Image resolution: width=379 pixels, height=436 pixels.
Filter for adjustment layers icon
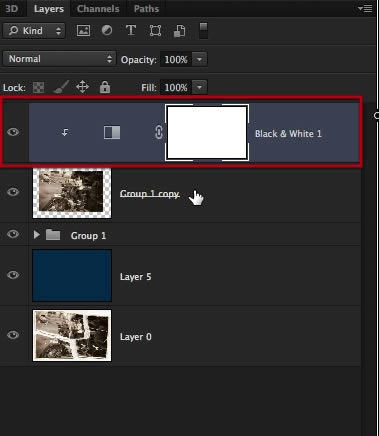[107, 31]
